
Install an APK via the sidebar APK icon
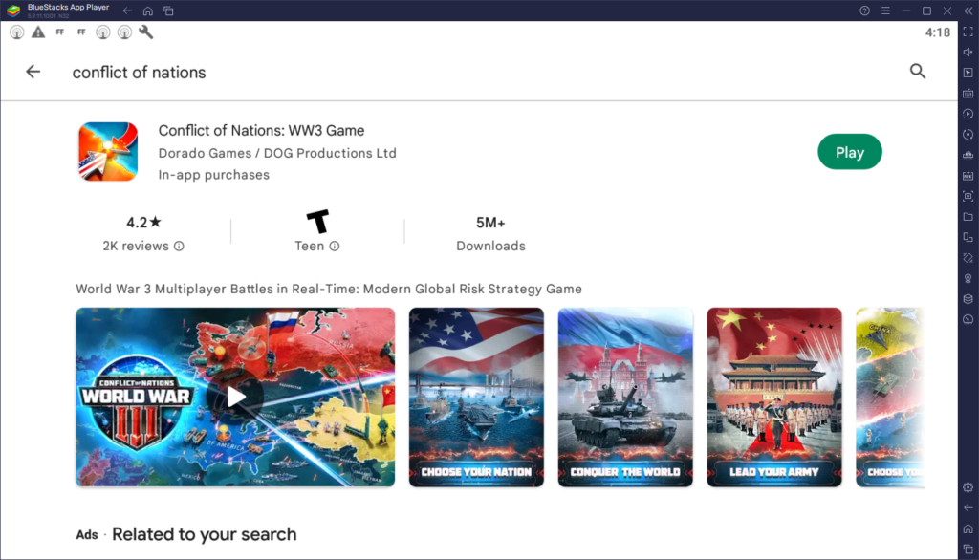(x=968, y=176)
